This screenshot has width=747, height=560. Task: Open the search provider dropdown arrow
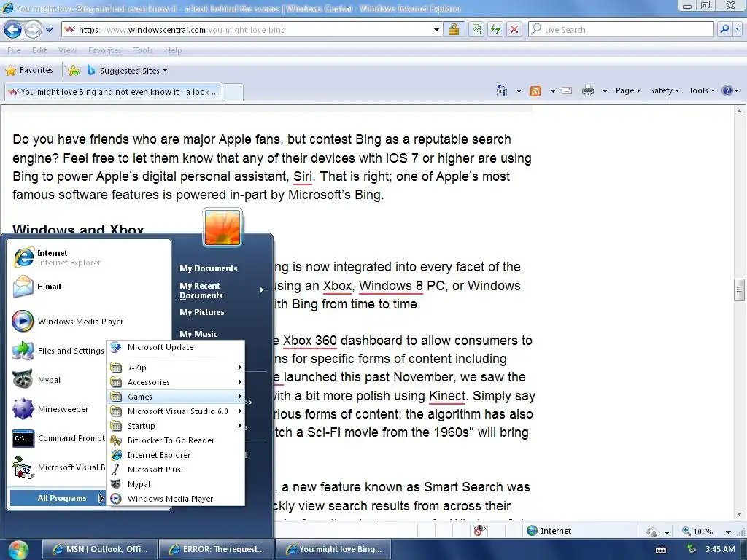[x=738, y=29]
